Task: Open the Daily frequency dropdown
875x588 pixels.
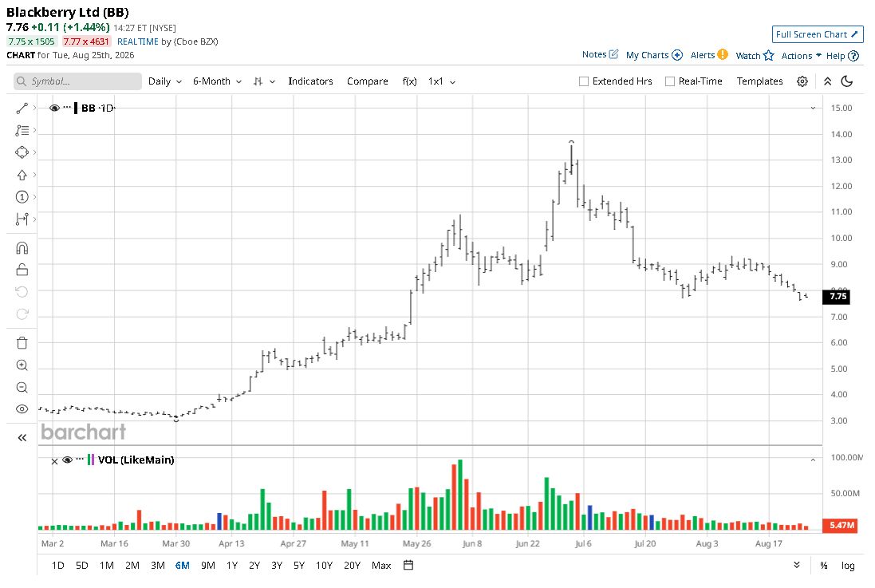Action: coord(165,81)
